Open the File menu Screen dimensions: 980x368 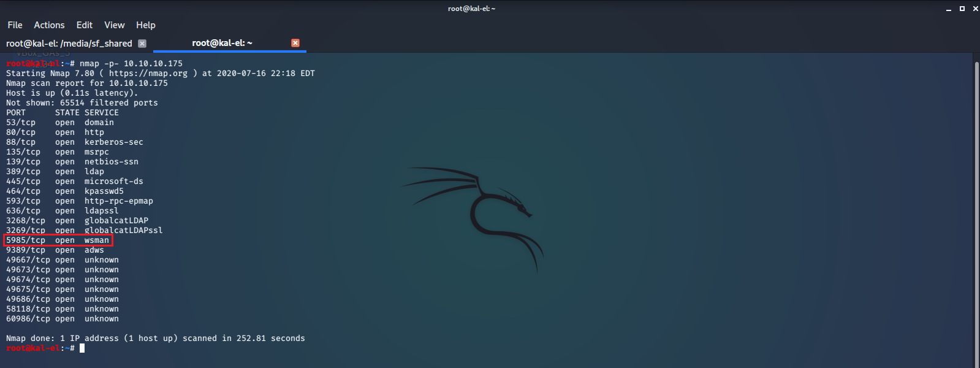(15, 25)
